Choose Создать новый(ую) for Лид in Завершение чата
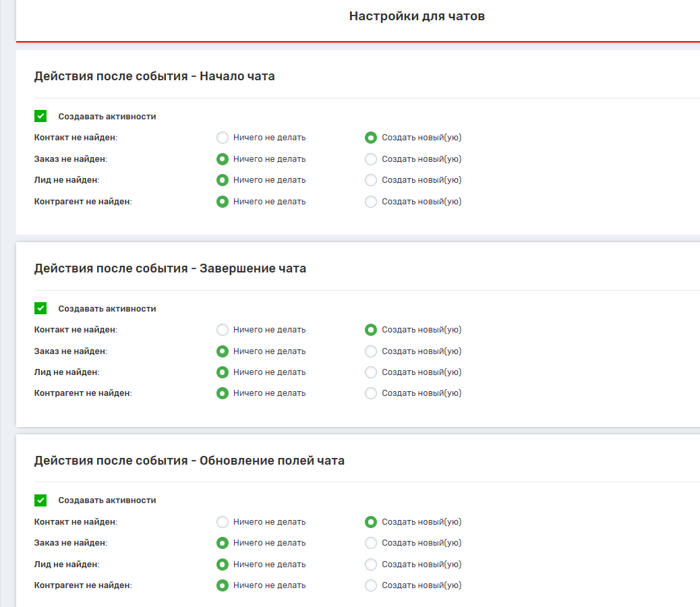The height and width of the screenshot is (607, 700). pyautogui.click(x=370, y=372)
